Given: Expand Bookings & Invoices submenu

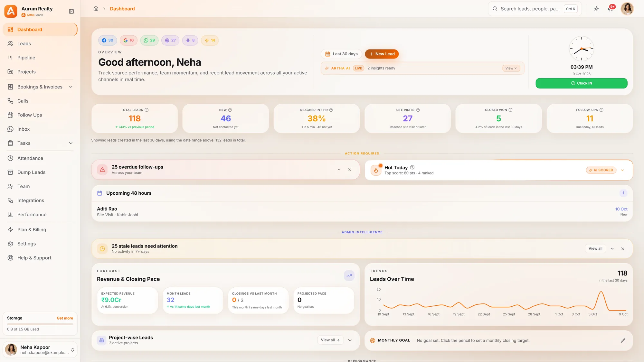Looking at the screenshot, I should coord(71,87).
